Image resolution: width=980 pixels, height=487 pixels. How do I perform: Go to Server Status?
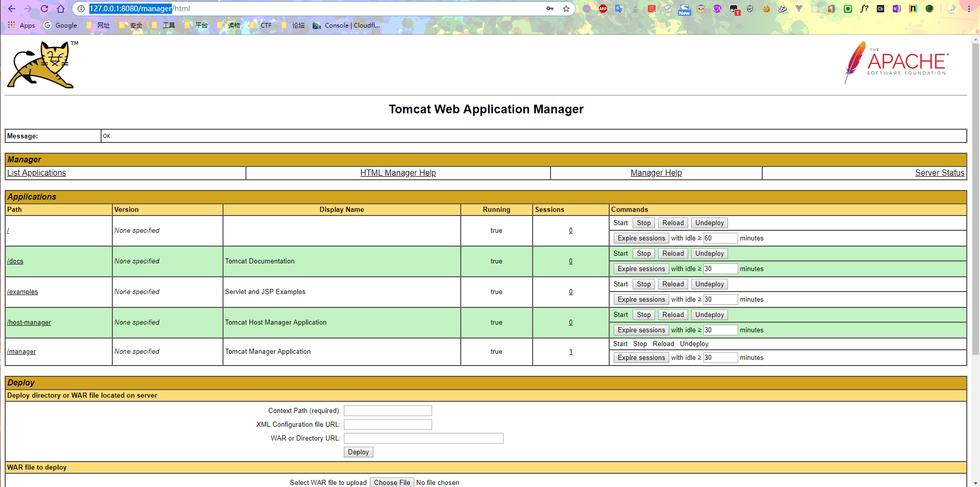[940, 173]
